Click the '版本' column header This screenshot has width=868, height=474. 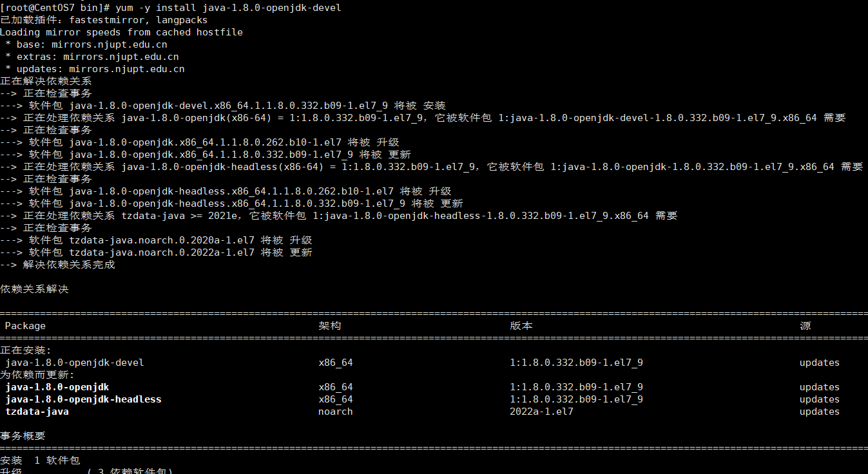pos(521,326)
